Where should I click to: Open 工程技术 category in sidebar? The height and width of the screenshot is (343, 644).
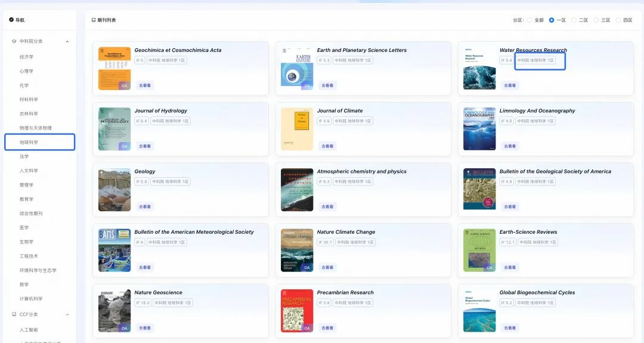point(29,256)
